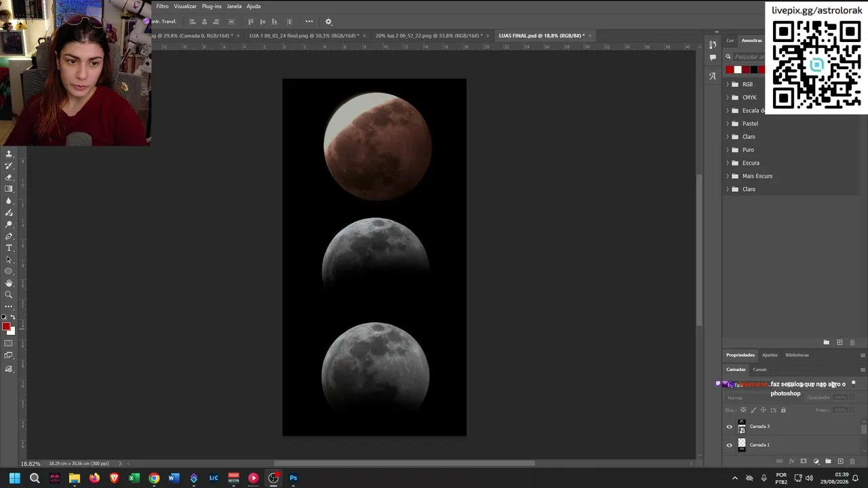Open the Visualizar menu
Screen dimensions: 868x488
coord(185,6)
